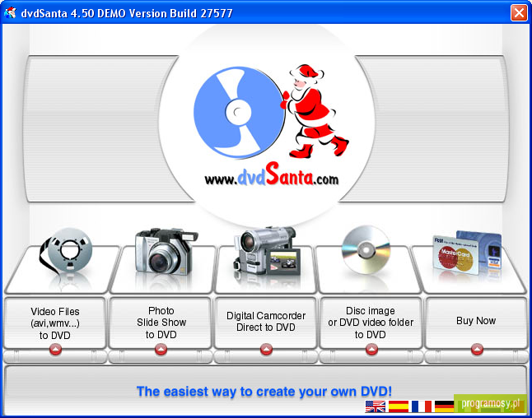The width and height of the screenshot is (532, 418).
Task: Switch language with the UK/US flag
Action: click(375, 406)
